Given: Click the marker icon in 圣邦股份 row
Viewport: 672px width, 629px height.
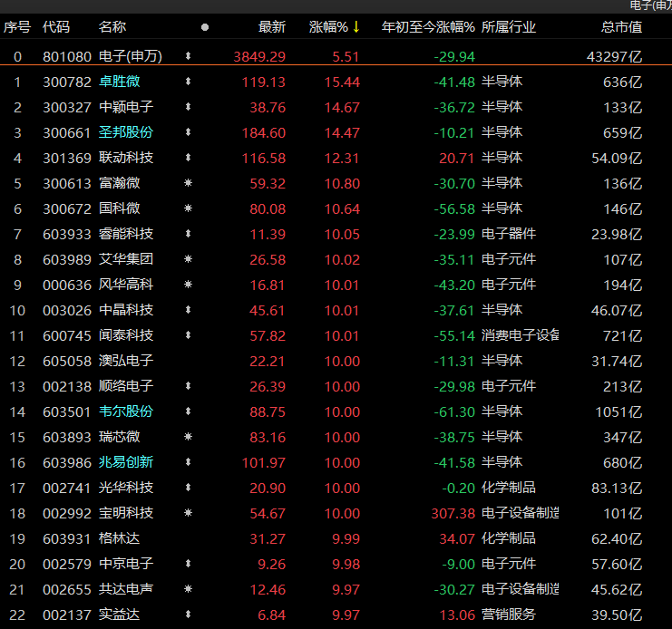Looking at the screenshot, I should coord(188,132).
